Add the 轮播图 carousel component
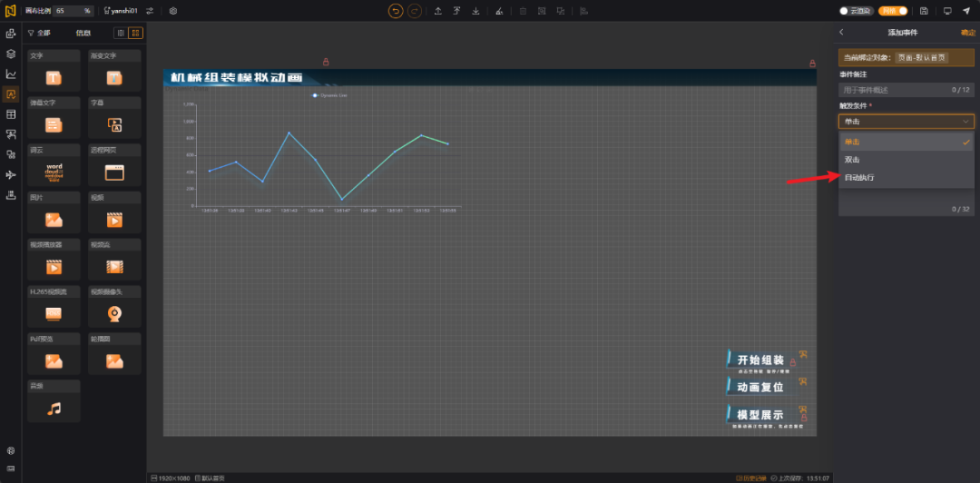Image resolution: width=980 pixels, height=483 pixels. [114, 354]
